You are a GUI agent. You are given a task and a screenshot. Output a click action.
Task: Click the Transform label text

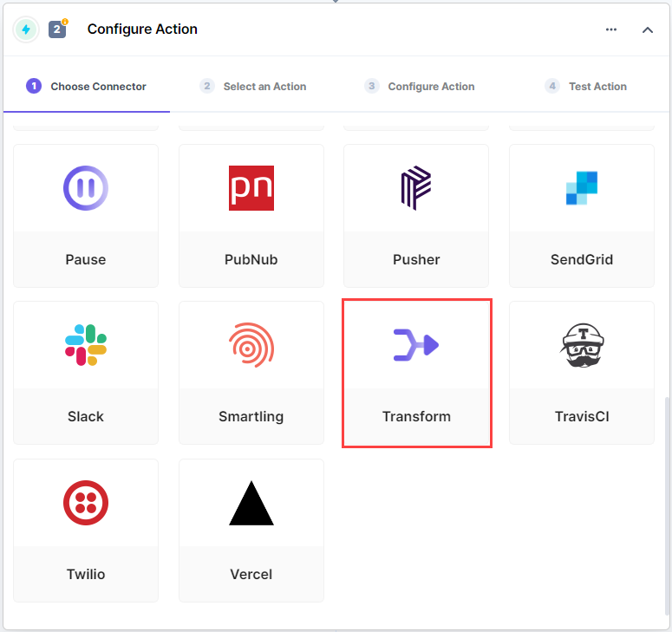click(416, 416)
